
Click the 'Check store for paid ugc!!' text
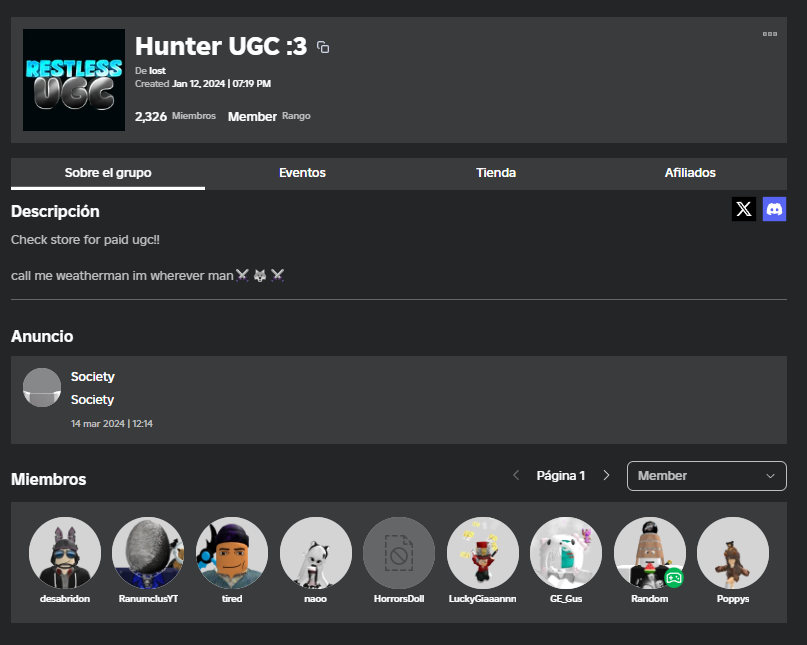85,240
